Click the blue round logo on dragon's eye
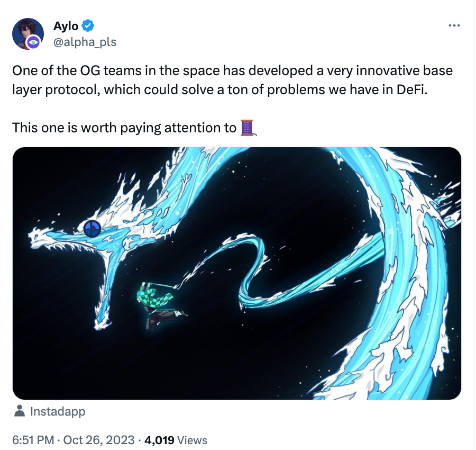Screen dimensions: 476x450 click(x=92, y=229)
